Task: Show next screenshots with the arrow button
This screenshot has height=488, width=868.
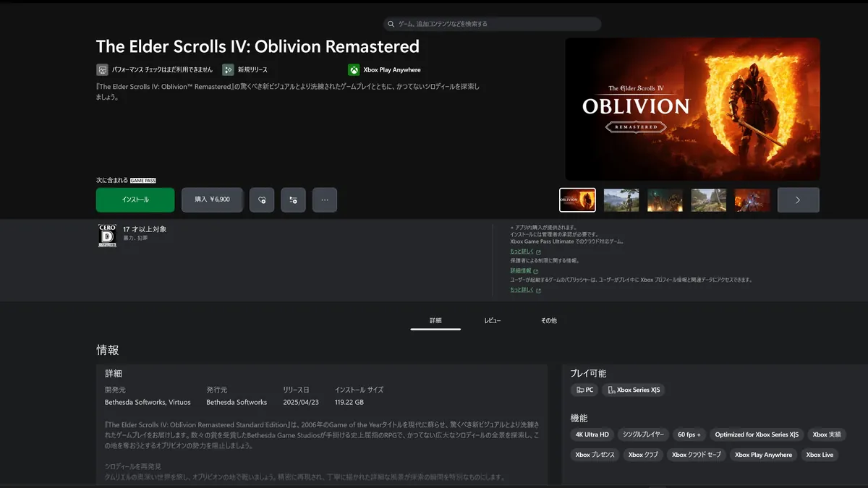Action: 798,200
